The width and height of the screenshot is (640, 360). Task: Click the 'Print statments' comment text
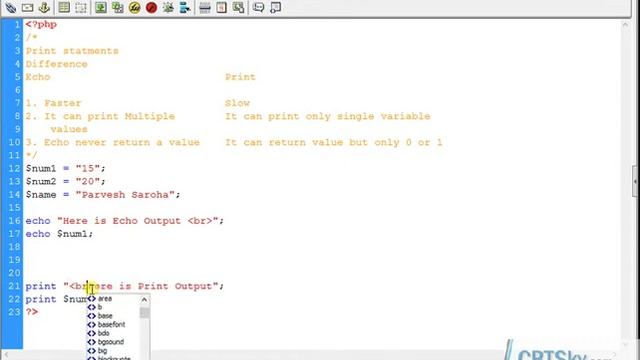[x=72, y=51]
